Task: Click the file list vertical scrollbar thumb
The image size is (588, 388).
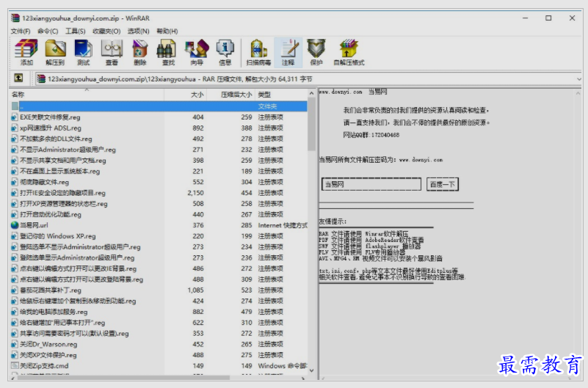Action: tap(311, 125)
